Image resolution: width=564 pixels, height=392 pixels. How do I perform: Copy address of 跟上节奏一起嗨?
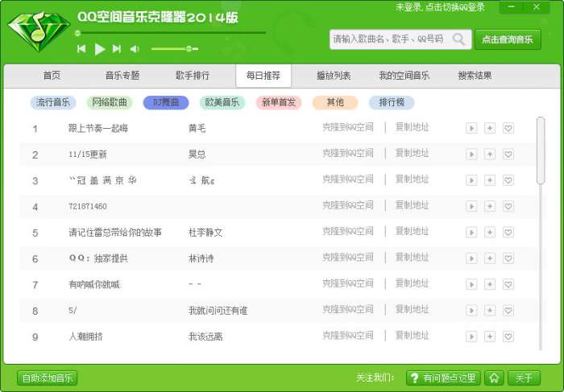[413, 127]
